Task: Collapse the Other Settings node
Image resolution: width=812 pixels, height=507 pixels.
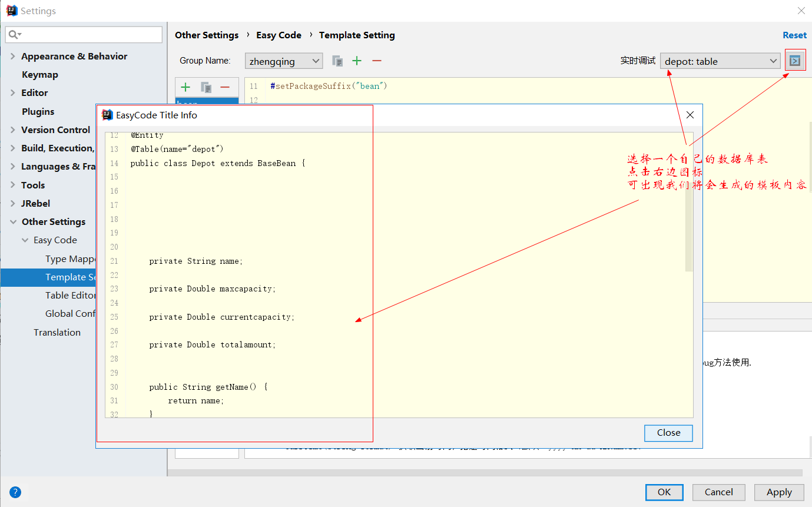Action: point(13,222)
